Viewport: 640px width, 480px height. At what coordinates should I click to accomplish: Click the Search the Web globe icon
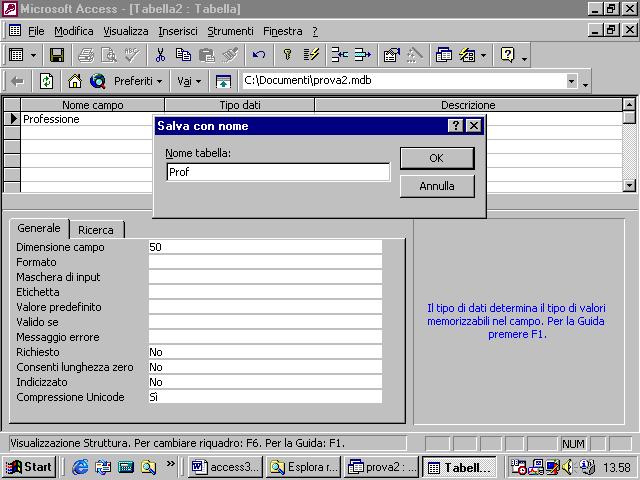[x=98, y=81]
